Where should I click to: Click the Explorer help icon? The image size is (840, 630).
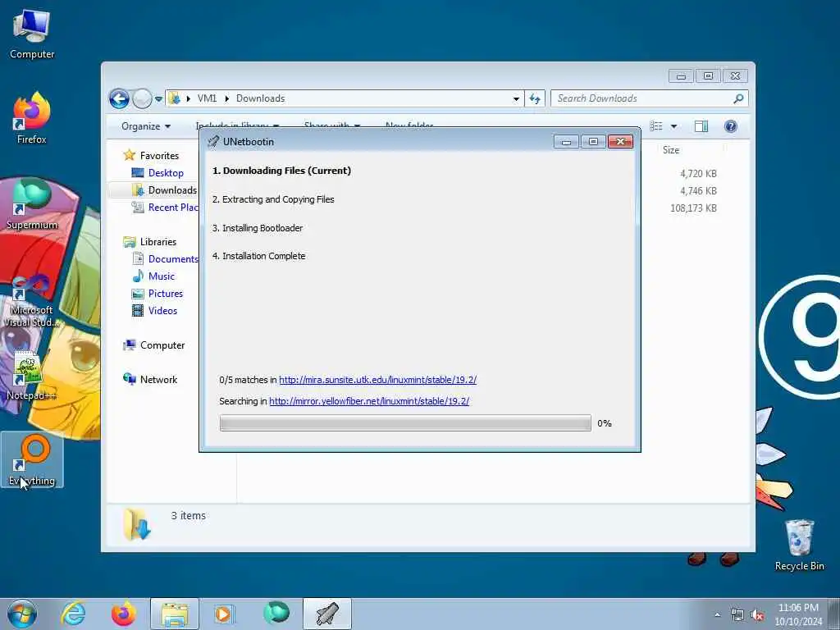tap(731, 126)
